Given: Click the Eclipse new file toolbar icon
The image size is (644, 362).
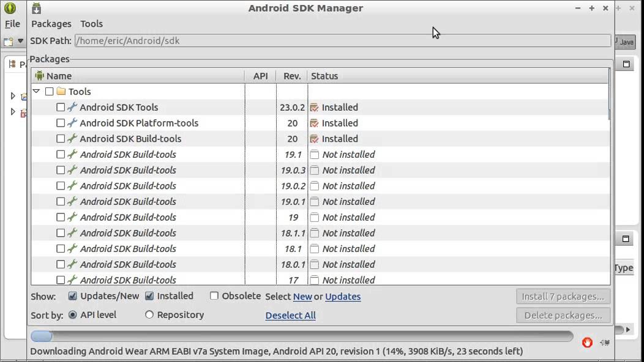Looking at the screenshot, I should tap(8, 42).
